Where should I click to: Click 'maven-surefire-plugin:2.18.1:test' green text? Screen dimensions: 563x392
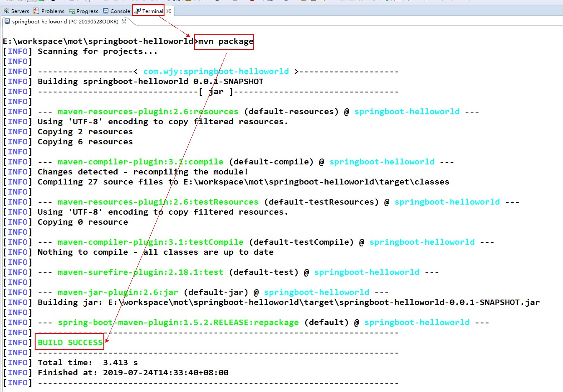pos(141,272)
